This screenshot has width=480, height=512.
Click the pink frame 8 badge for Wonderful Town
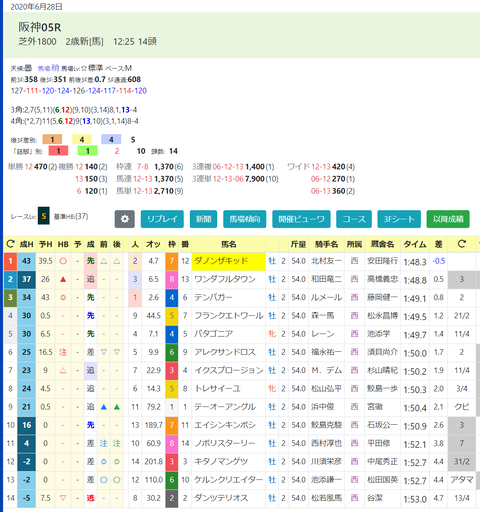coord(172,279)
